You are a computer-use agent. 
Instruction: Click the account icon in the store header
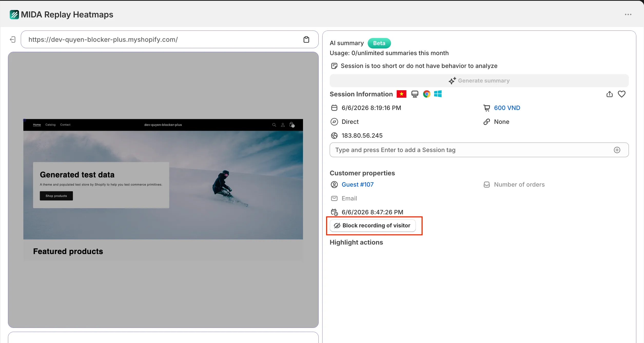[283, 125]
